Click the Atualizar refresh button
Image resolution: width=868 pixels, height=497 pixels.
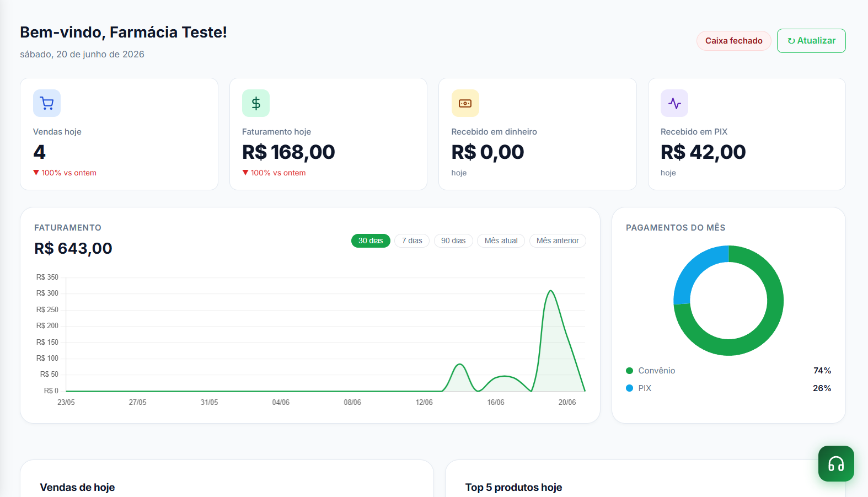(811, 41)
